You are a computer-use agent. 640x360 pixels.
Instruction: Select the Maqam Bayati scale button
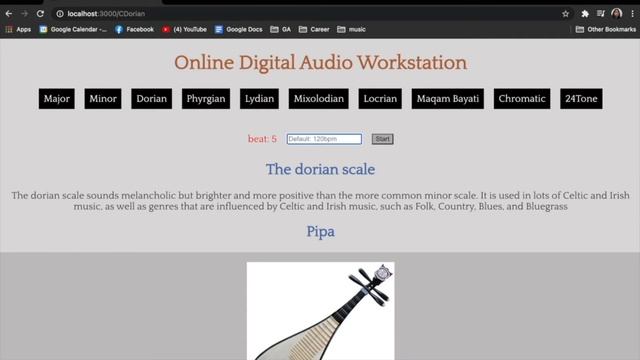448,99
